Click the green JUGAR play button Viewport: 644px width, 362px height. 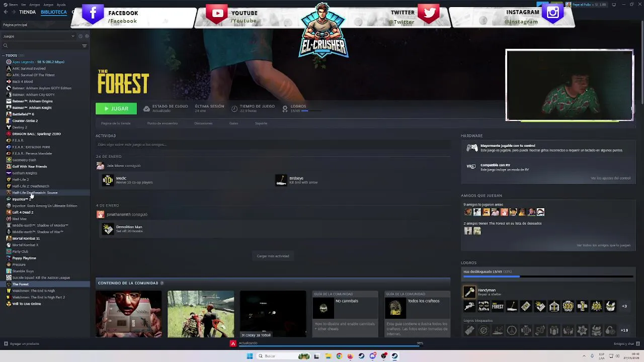tap(116, 109)
